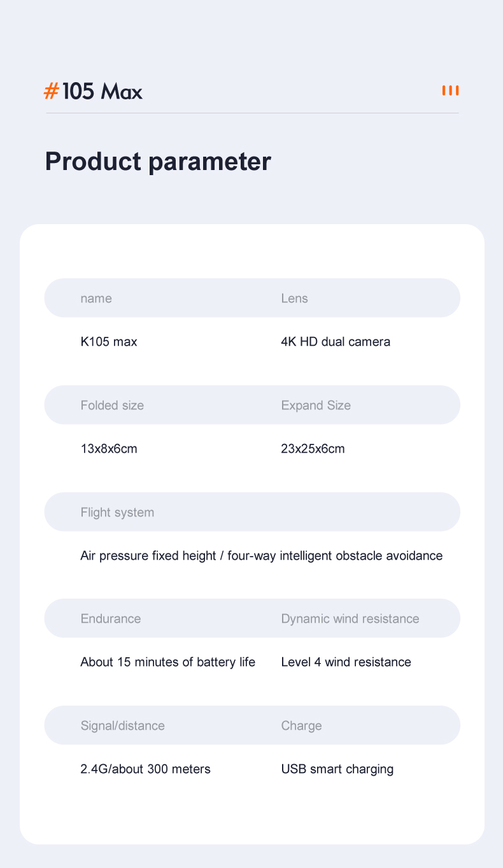The width and height of the screenshot is (503, 868).
Task: Select the 23x25x6cm expanded dimensions
Action: [313, 449]
